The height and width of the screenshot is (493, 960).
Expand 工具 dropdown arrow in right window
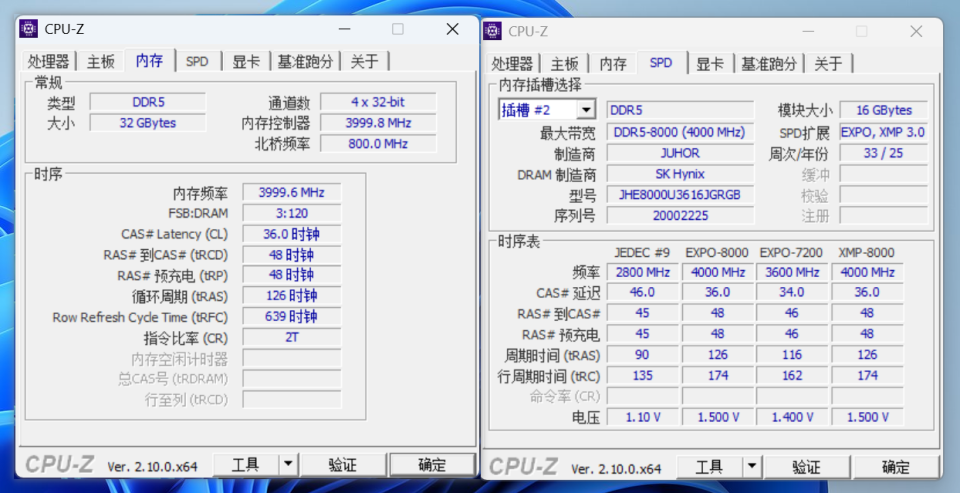tap(752, 468)
